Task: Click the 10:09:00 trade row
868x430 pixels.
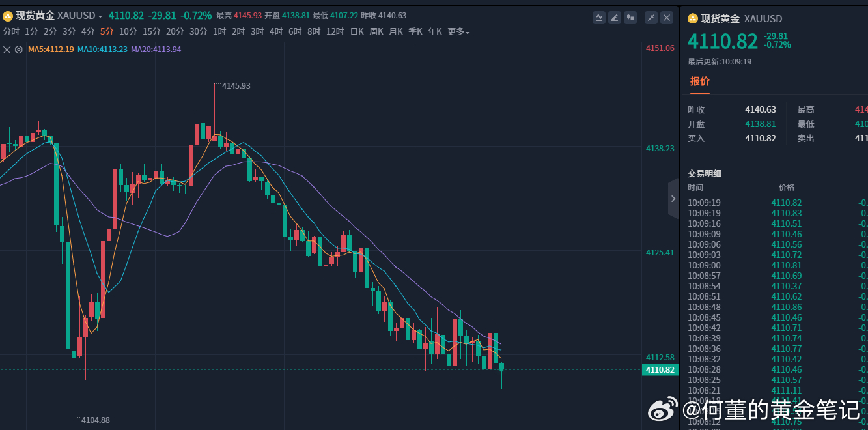Action: (x=777, y=265)
